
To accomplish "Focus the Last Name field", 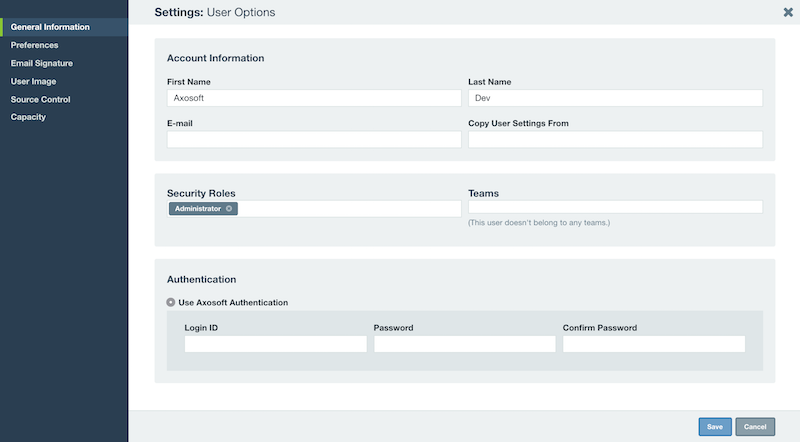I will point(615,98).
